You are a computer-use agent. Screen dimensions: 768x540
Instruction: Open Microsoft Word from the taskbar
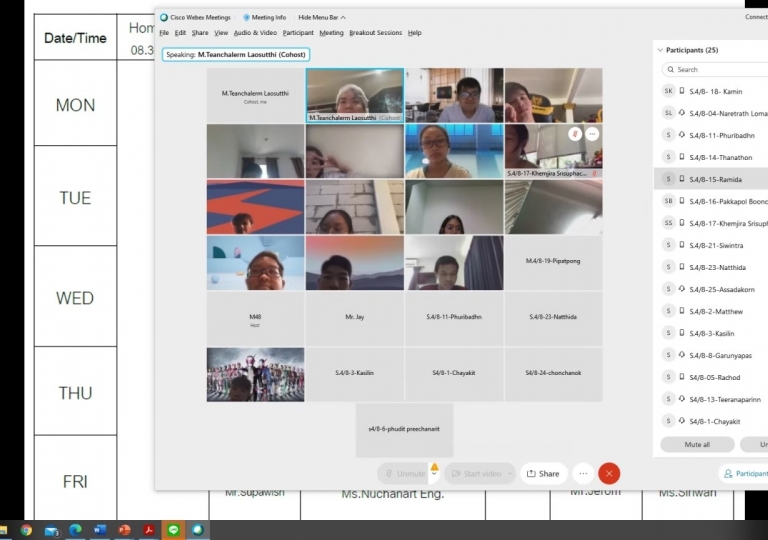click(x=100, y=530)
